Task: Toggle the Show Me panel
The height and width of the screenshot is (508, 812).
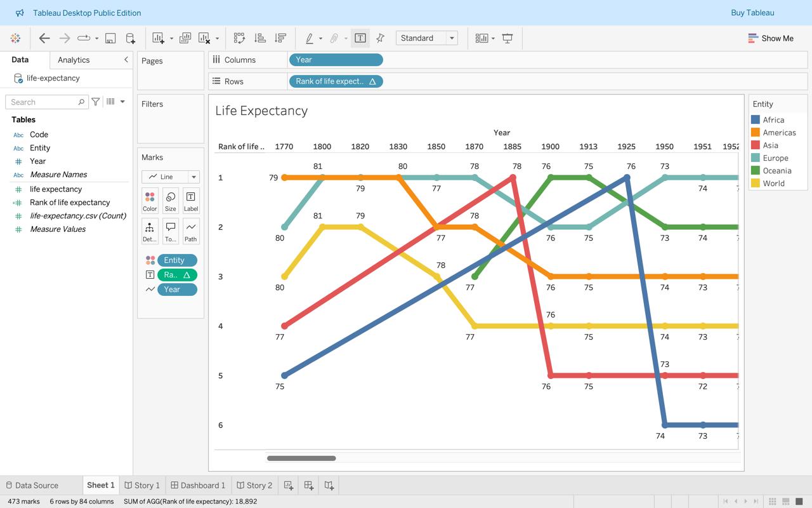Action: click(771, 38)
